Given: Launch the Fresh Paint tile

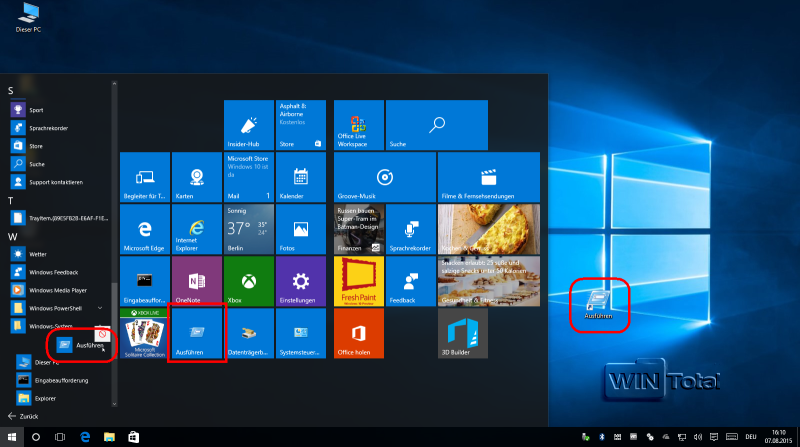Looking at the screenshot, I should [357, 280].
